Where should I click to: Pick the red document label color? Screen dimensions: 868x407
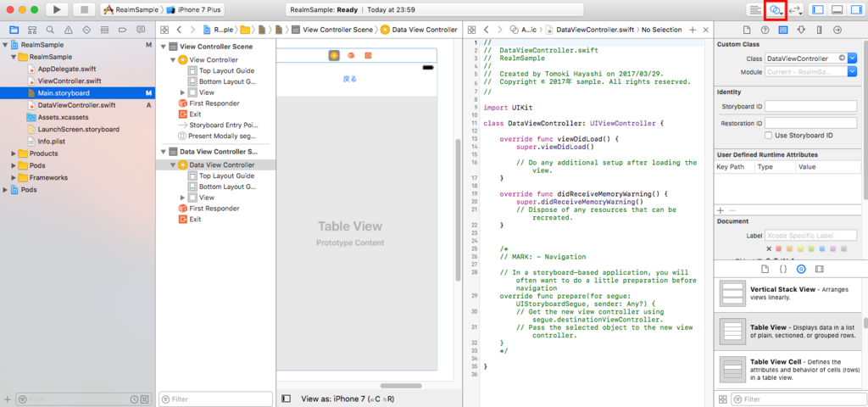[x=778, y=249]
